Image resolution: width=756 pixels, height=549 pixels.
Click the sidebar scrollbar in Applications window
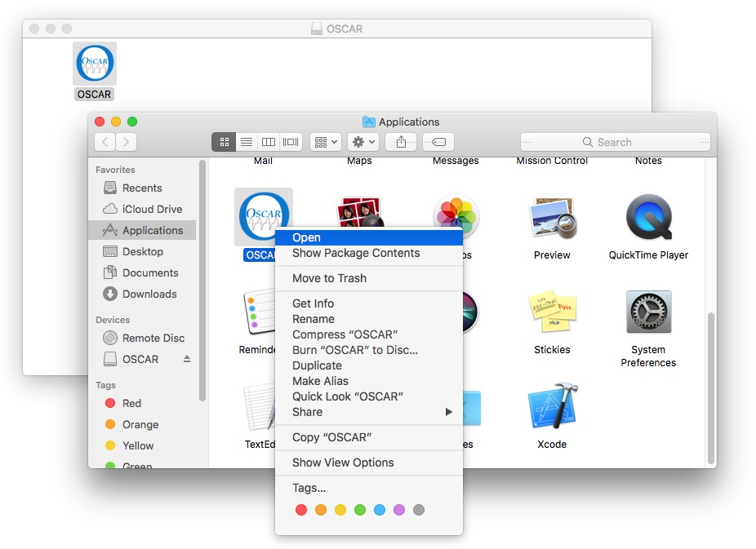pos(202,281)
